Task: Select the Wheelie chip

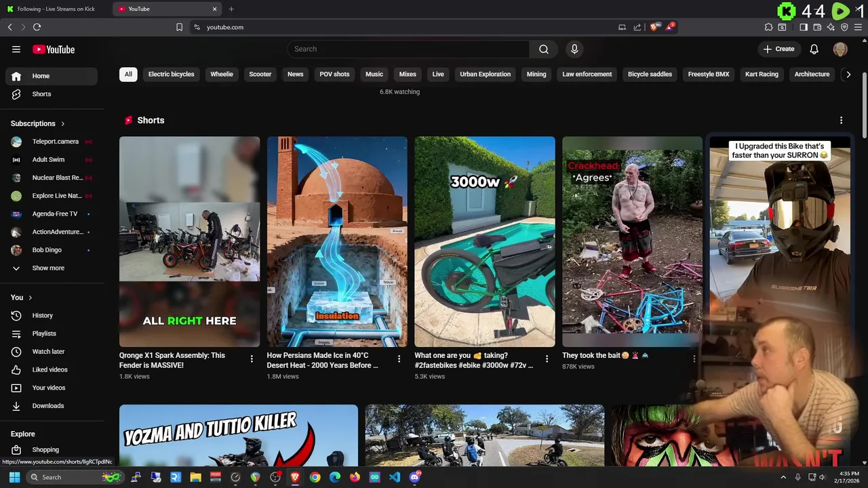Action: click(x=222, y=75)
